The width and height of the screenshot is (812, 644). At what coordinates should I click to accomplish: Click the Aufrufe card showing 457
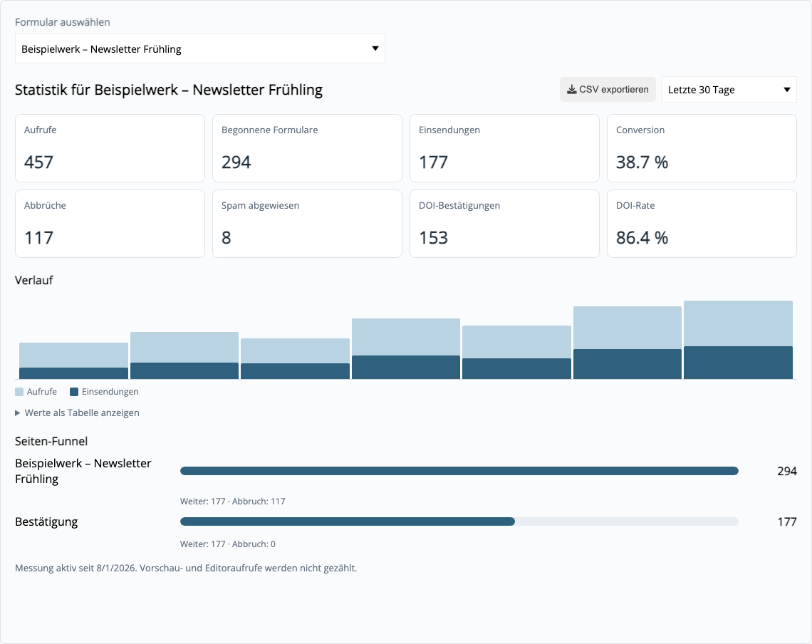click(110, 148)
